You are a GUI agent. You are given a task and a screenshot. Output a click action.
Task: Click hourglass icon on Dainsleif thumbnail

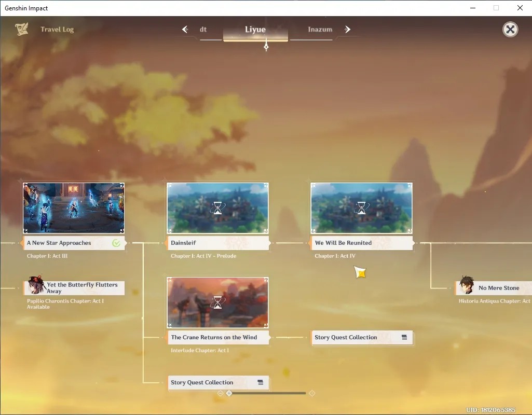click(217, 208)
